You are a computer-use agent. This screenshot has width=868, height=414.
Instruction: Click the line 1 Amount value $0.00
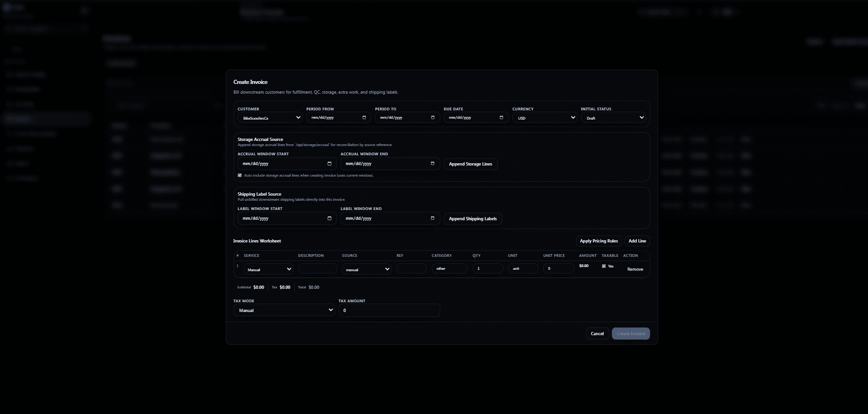(584, 266)
